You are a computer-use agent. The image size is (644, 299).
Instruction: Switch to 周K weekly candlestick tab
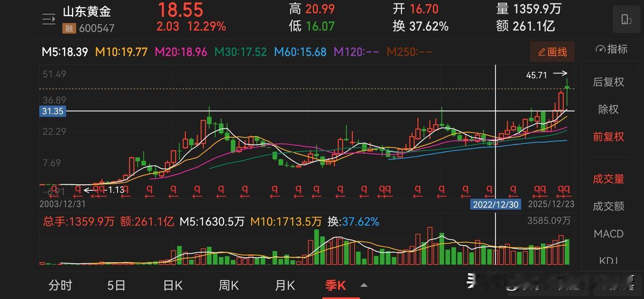pos(228,285)
